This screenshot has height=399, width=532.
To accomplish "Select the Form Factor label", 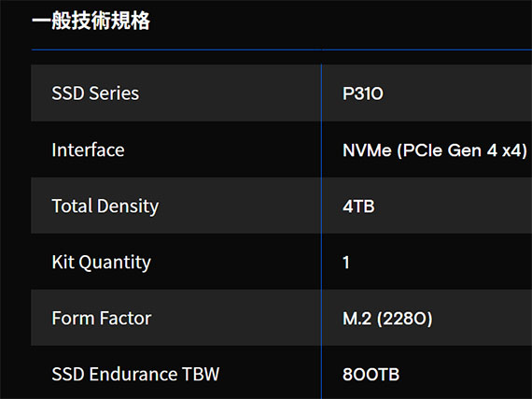I will (x=102, y=319).
